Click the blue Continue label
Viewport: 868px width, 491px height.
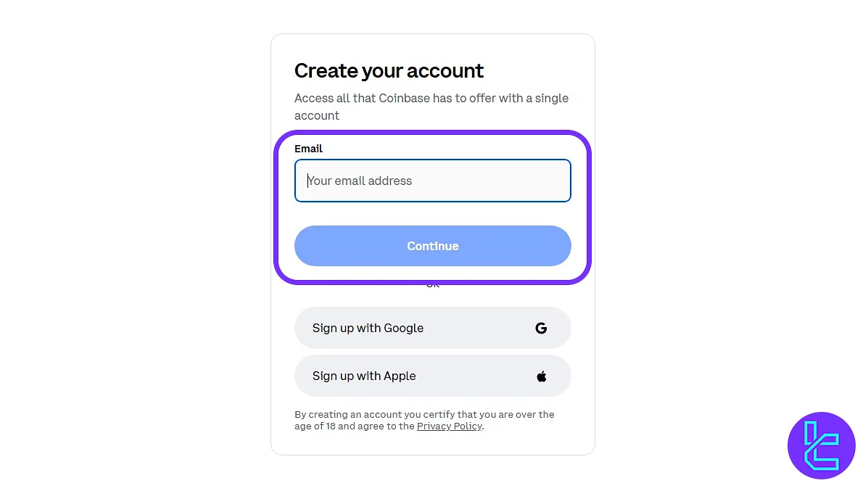(432, 246)
